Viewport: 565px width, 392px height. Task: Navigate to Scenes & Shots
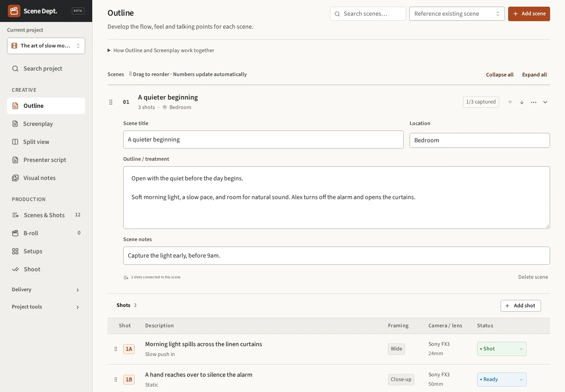pyautogui.click(x=46, y=215)
